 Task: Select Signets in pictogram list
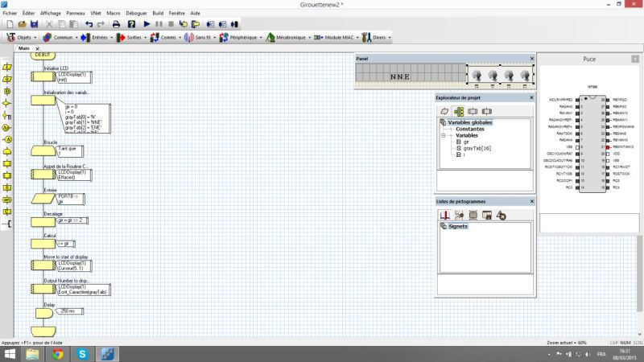[458, 226]
